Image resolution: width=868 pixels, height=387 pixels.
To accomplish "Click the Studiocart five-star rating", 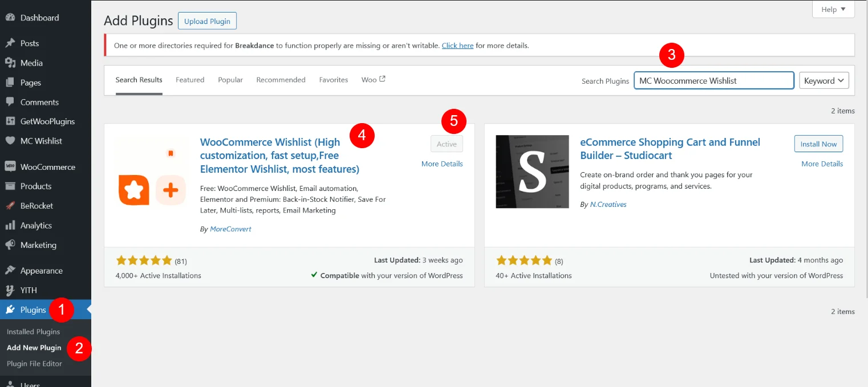I will coord(524,260).
